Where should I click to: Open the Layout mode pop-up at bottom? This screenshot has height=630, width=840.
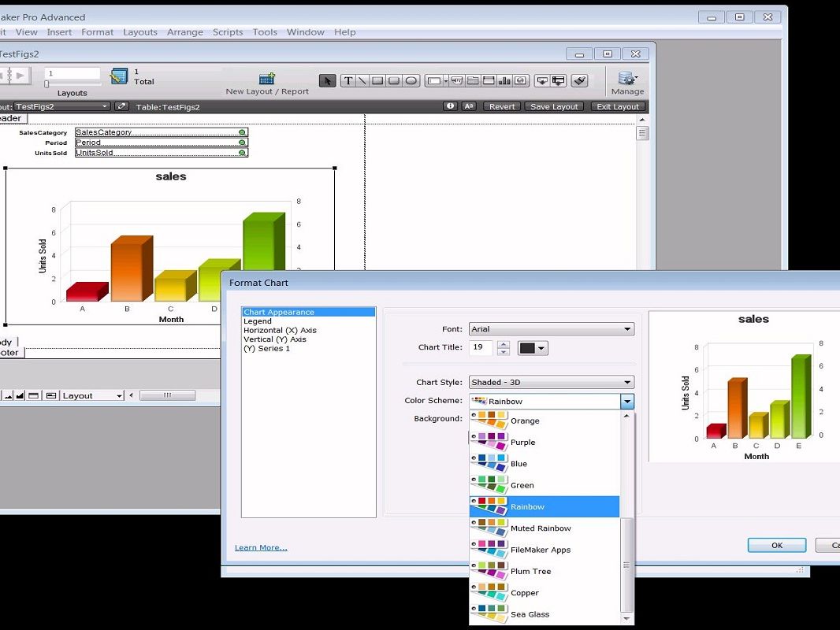pyautogui.click(x=92, y=395)
